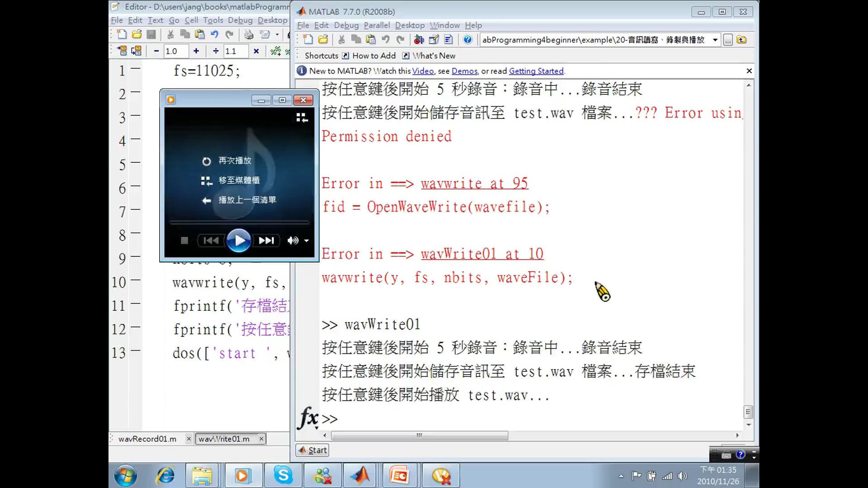The width and height of the screenshot is (868, 488).
Task: Click the blue Help question mark icon
Action: 468,40
